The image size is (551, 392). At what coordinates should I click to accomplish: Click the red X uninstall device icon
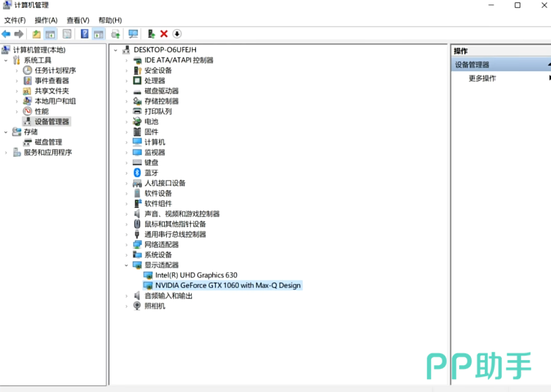pos(164,34)
